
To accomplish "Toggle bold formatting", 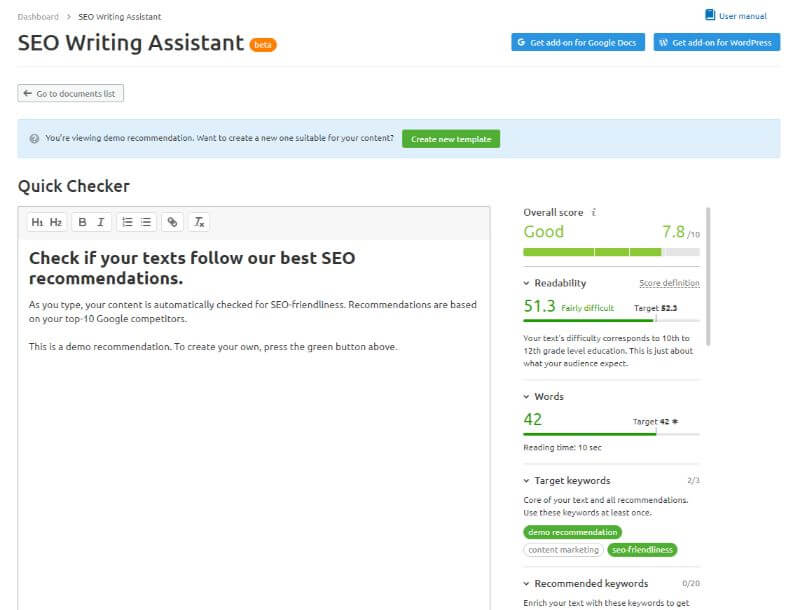I will [x=80, y=222].
